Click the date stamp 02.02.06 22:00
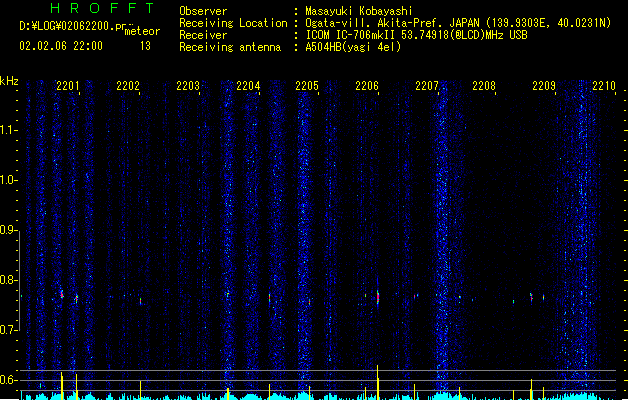This screenshot has width=629, height=400. click(x=61, y=46)
